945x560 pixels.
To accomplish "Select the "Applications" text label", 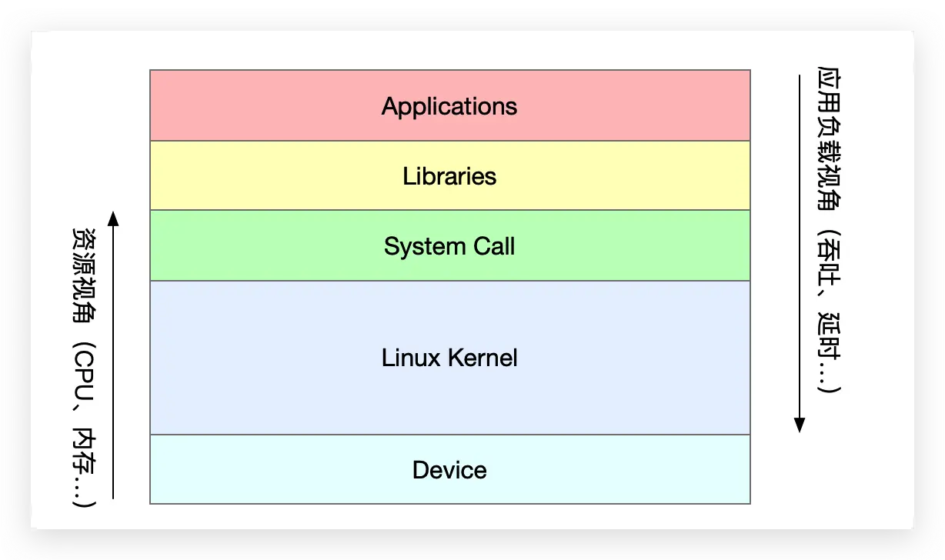I will [x=449, y=106].
